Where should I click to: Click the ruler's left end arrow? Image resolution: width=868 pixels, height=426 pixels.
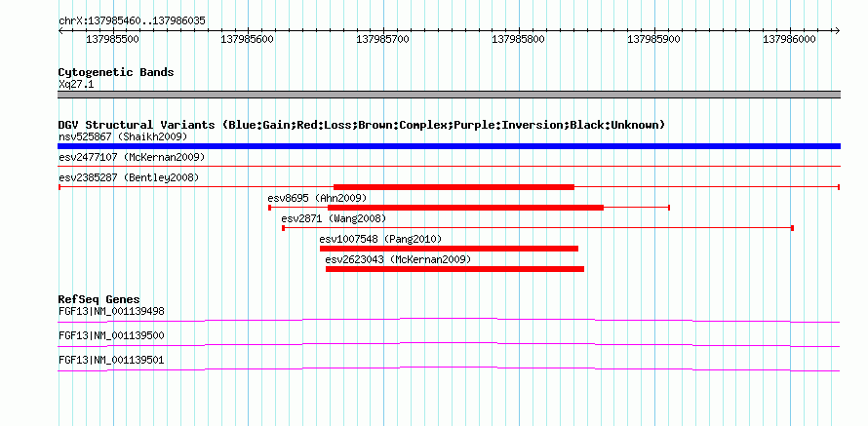60,30
